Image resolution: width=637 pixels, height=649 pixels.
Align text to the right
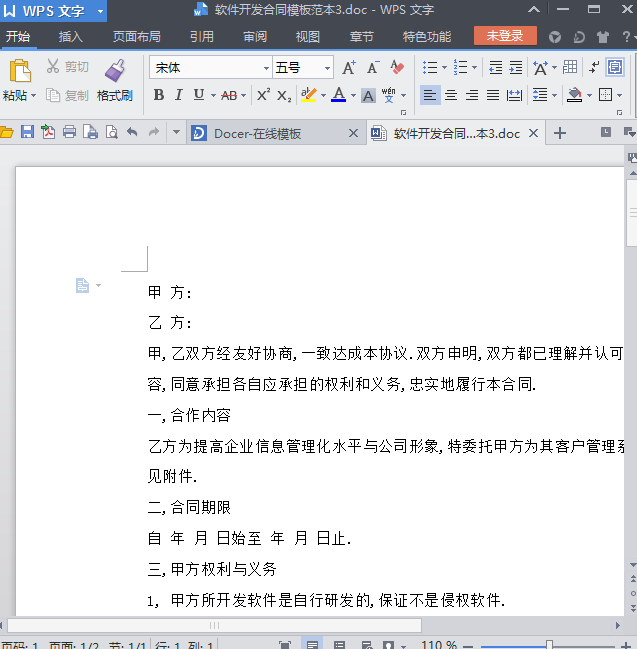click(471, 96)
